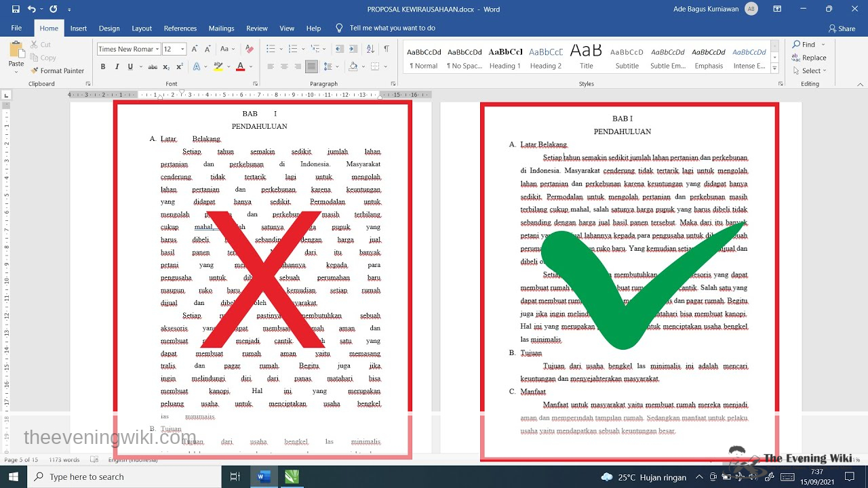This screenshot has height=488, width=868.
Task: Open the Mailings tab
Action: click(221, 28)
